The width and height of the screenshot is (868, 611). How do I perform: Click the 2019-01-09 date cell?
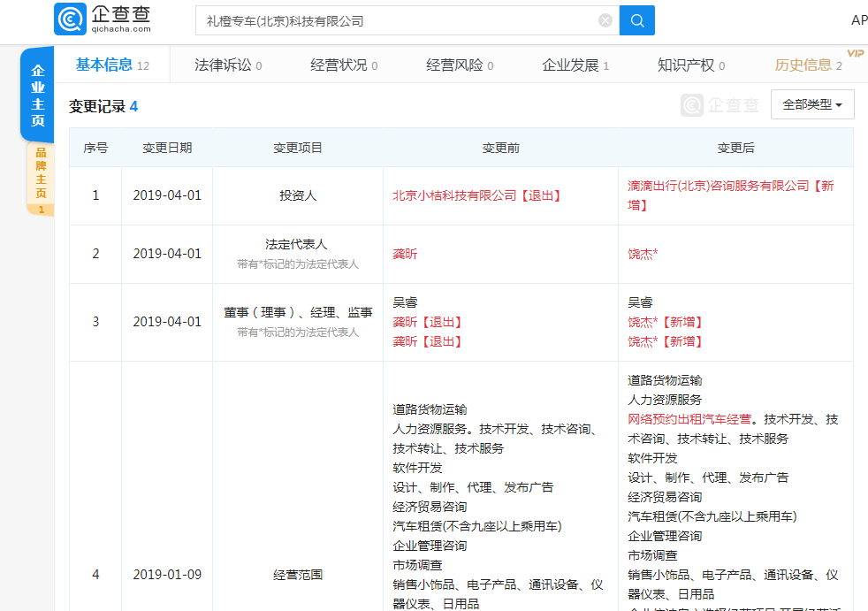[167, 575]
